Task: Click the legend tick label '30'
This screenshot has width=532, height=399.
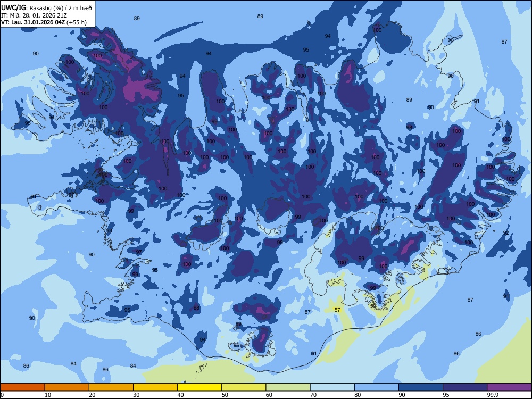Action: 136,395
